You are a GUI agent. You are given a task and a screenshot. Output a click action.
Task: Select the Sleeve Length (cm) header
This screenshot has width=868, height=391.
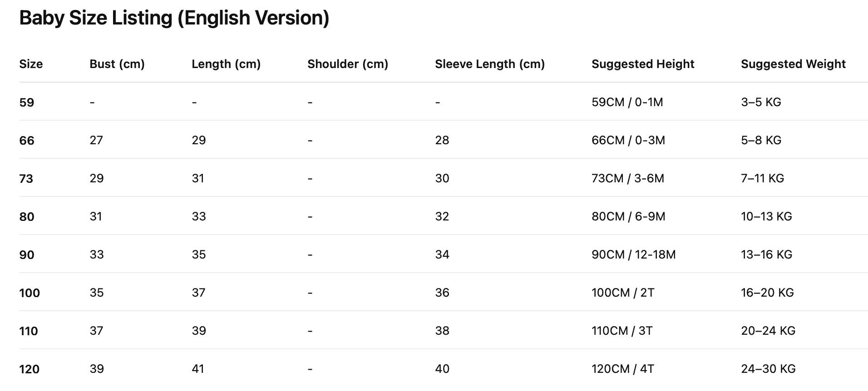[489, 64]
